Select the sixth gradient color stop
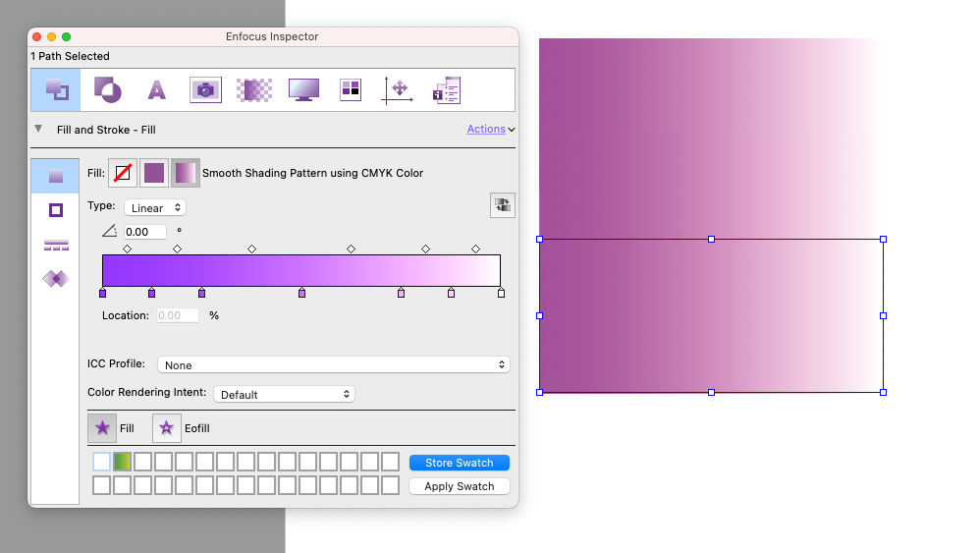 451,293
